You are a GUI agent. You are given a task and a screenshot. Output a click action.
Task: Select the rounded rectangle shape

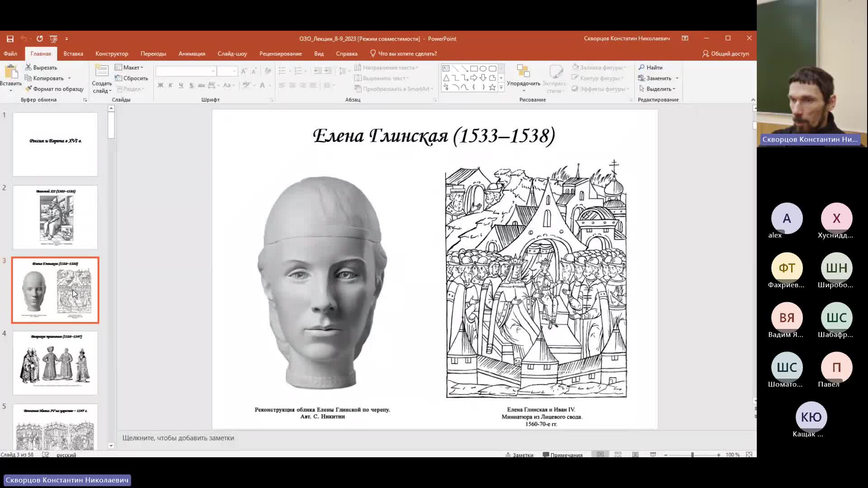coord(492,69)
